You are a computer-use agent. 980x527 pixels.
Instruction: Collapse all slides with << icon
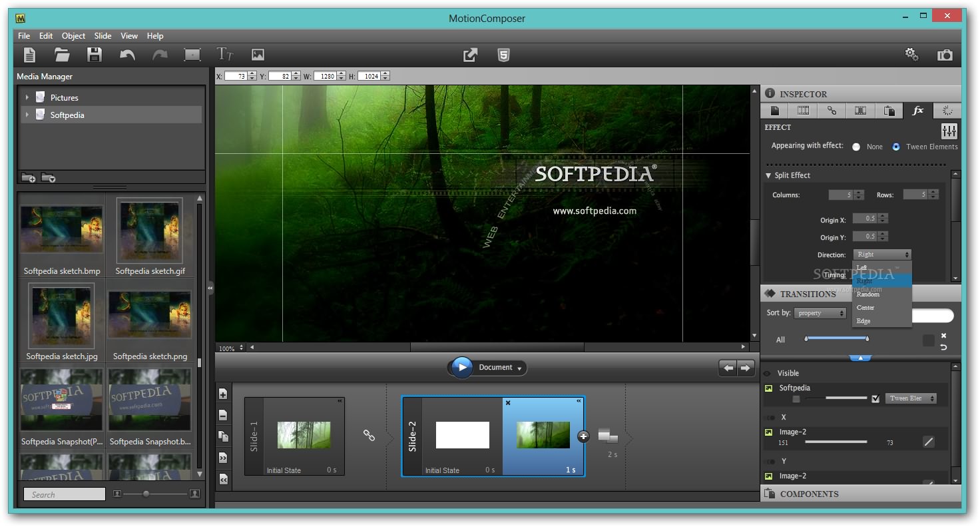223,479
